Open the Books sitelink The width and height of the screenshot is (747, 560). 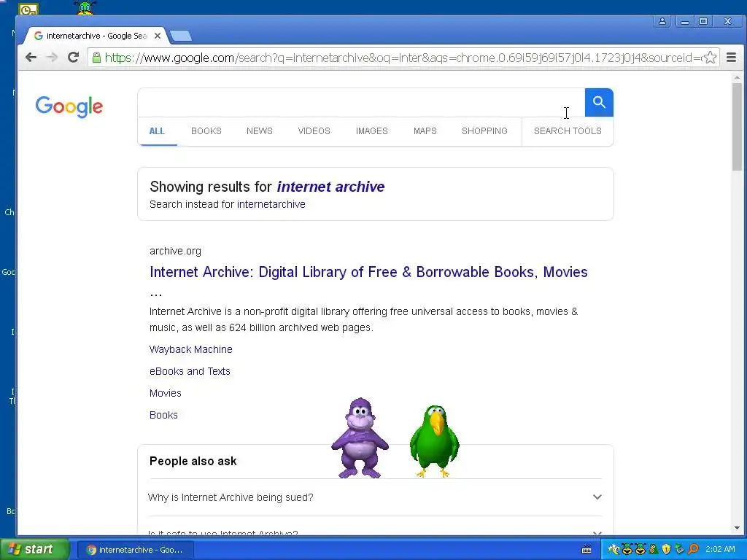point(163,415)
